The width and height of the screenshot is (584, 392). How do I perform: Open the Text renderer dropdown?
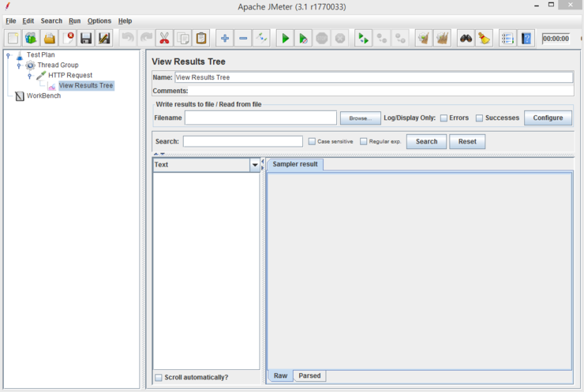click(255, 165)
